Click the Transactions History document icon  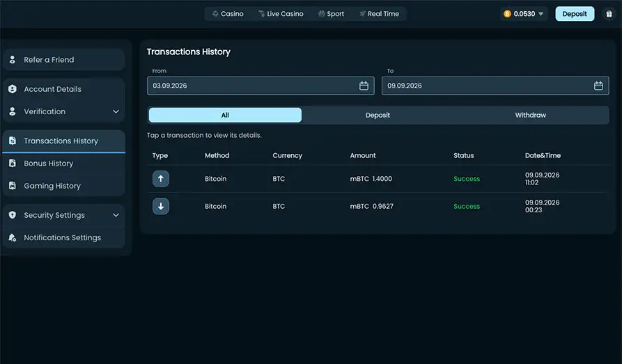point(13,141)
